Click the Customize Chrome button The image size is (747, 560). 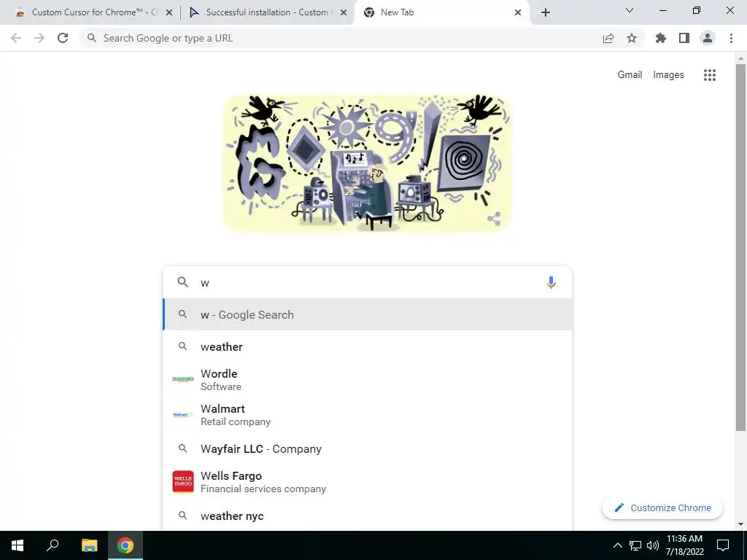click(662, 507)
